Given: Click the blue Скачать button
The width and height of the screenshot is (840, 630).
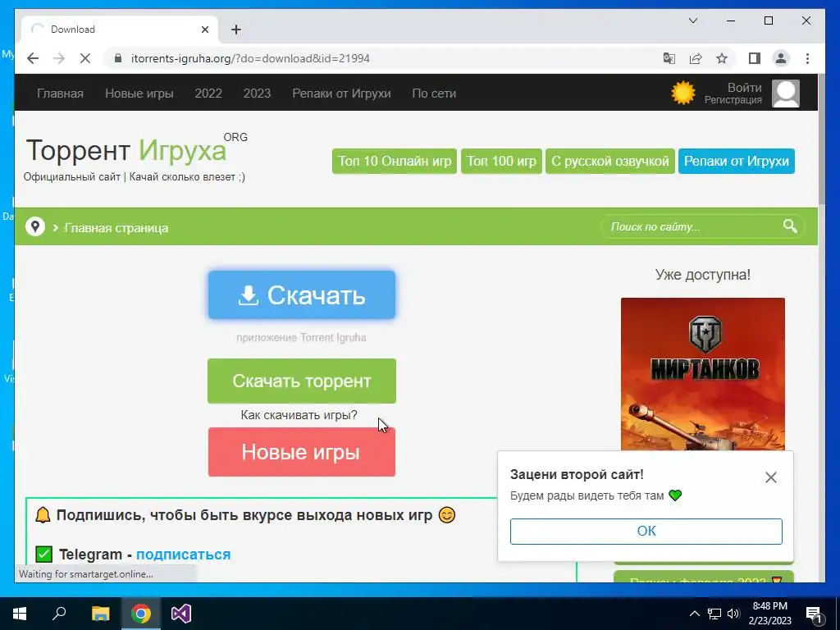Looking at the screenshot, I should 302,295.
